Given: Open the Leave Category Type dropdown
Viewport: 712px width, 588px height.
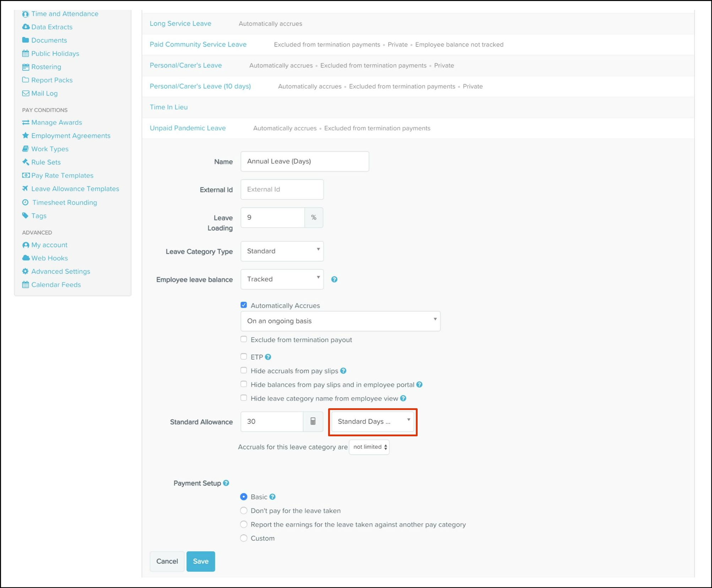Looking at the screenshot, I should click(282, 251).
